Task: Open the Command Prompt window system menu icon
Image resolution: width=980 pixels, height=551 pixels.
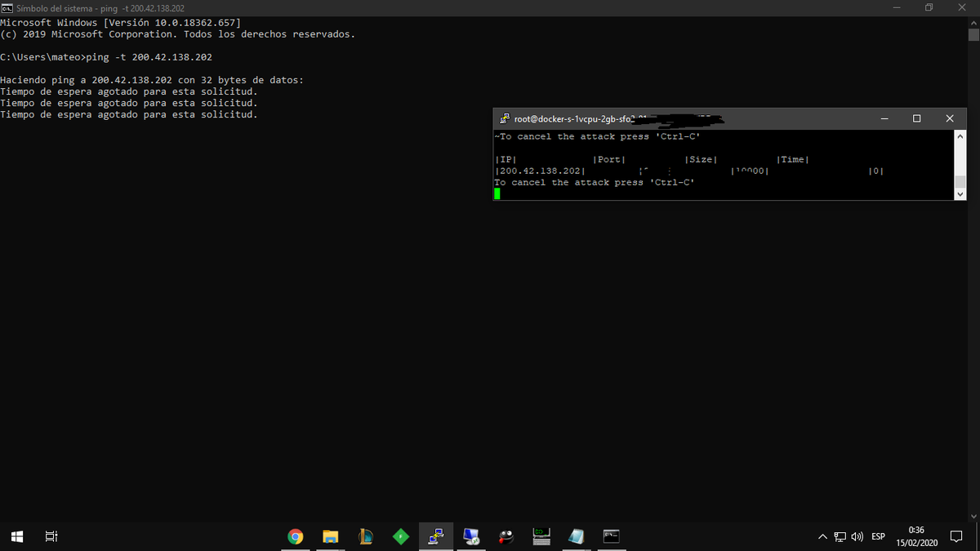Action: pos(7,7)
